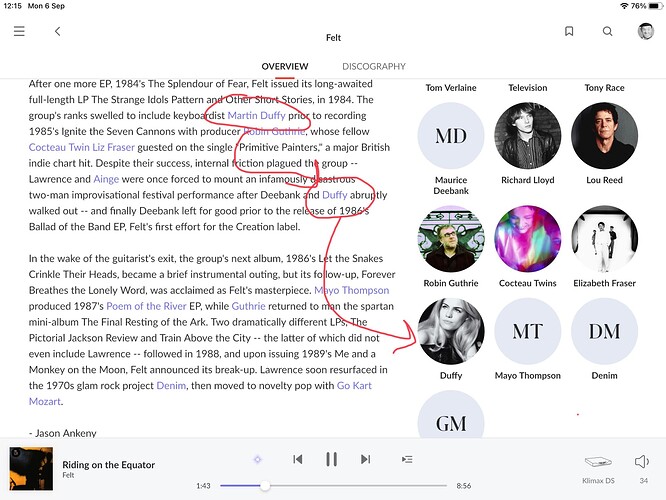Image resolution: width=666 pixels, height=500 pixels.
Task: Open Maurice Deebank MD artist circle
Action: tap(451, 136)
